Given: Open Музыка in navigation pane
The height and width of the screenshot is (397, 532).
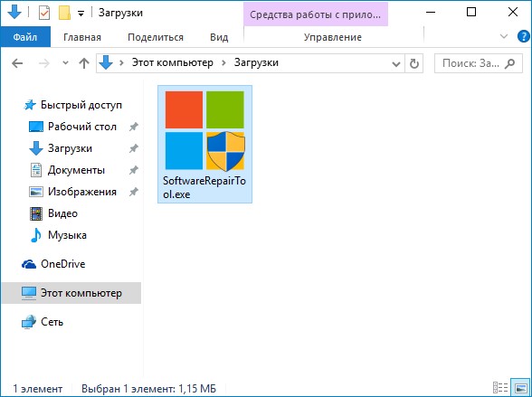Looking at the screenshot, I should (x=58, y=235).
